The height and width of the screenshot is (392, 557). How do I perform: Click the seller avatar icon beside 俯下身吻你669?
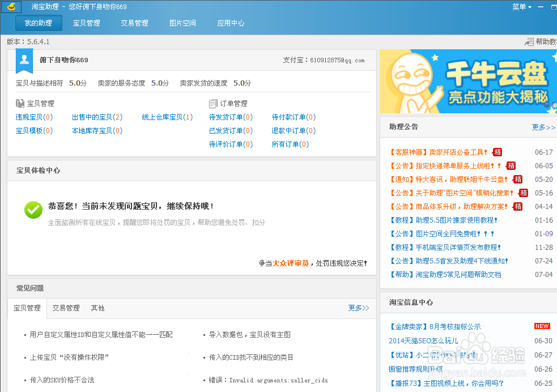[23, 60]
